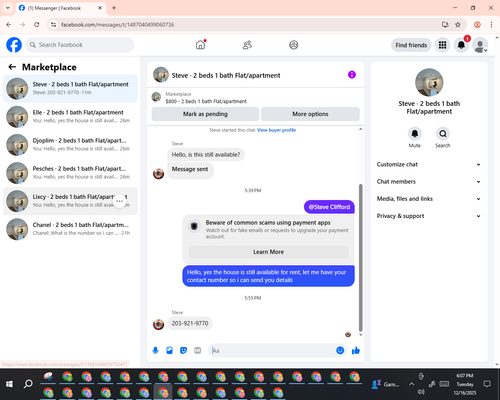This screenshot has height=400, width=500.
Task: Click the Search icon in chat details
Action: click(443, 134)
